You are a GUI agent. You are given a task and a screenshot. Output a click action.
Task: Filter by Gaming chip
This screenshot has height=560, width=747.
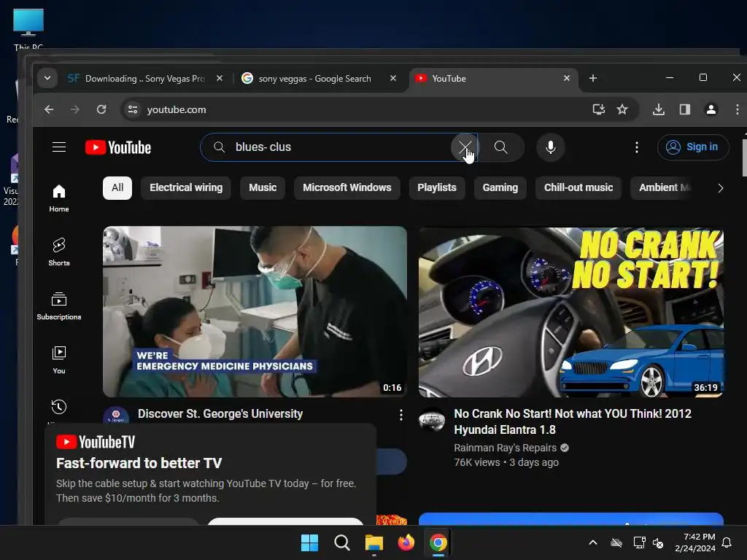(500, 187)
